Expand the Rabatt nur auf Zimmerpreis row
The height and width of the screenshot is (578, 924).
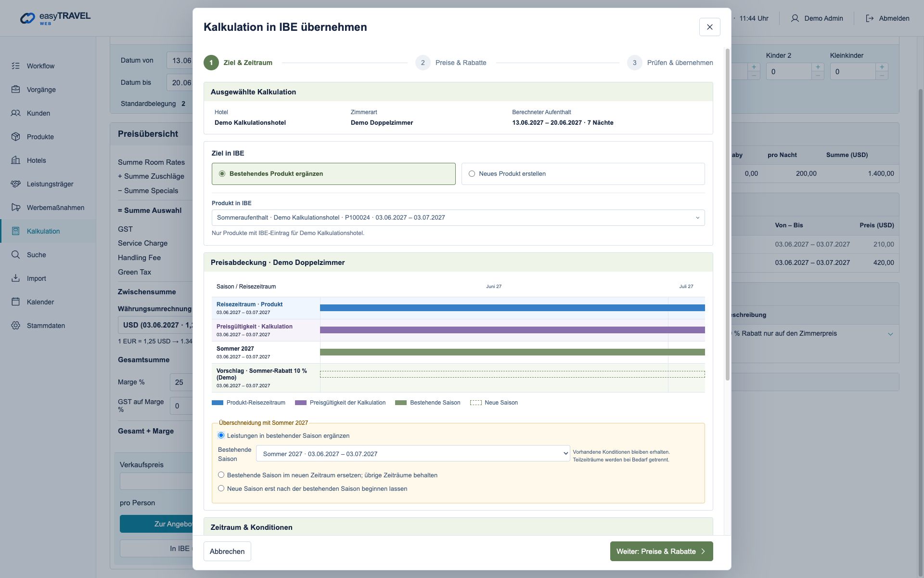(x=890, y=334)
